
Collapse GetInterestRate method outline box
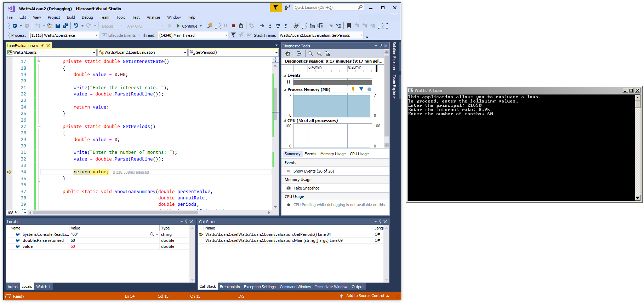[x=39, y=62]
